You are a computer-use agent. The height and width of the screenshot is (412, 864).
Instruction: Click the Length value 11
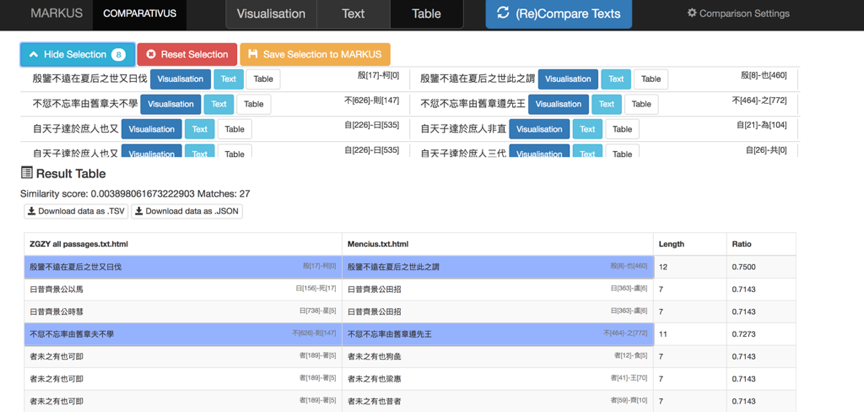[663, 334]
